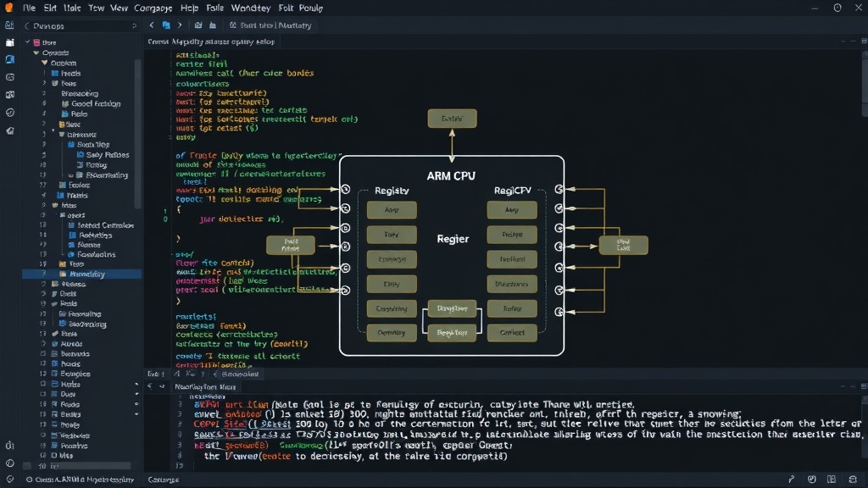Viewport: 868px width, 488px height.
Task: Click the lowest of three bottom-left sidebar icons
Action: 9,480
